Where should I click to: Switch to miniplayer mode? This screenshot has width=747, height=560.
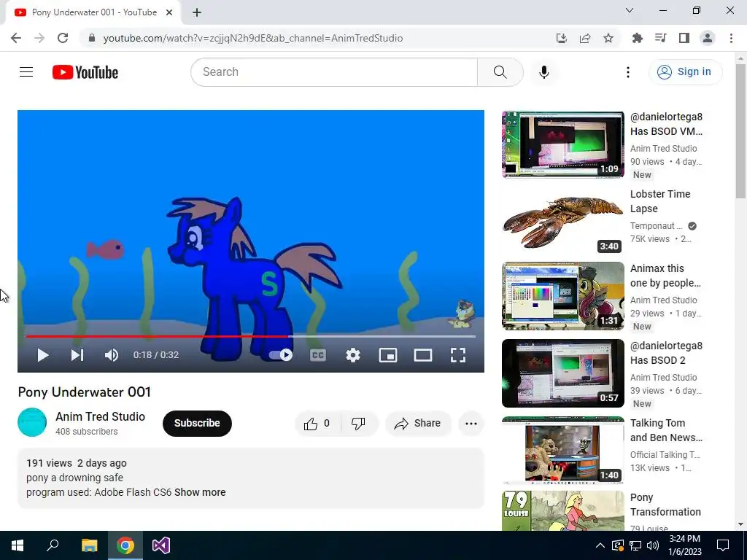coord(388,355)
